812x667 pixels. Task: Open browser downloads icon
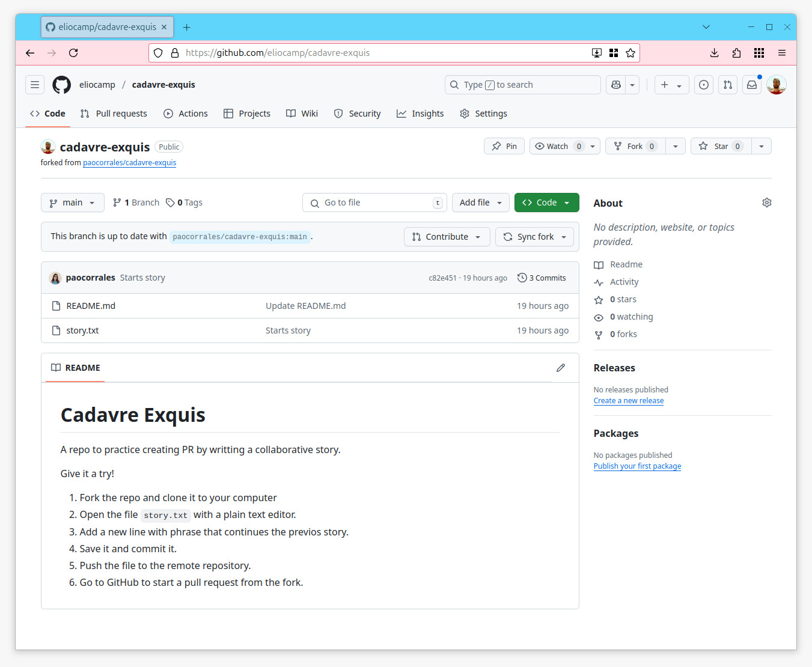click(x=714, y=53)
